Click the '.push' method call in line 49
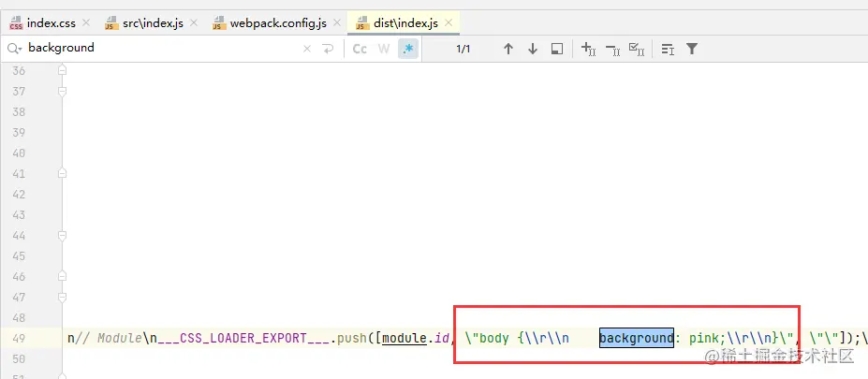Viewport: 868px width, 379px height. [348, 338]
